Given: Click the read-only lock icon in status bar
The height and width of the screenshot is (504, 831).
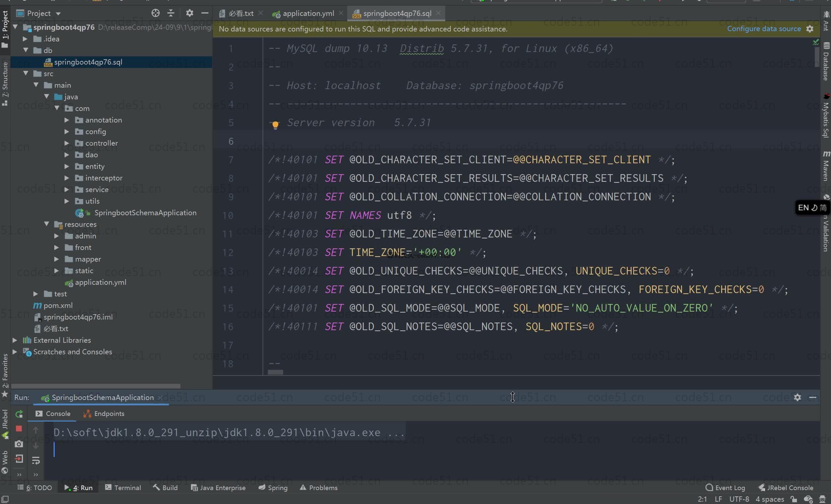Looking at the screenshot, I should coord(794,499).
